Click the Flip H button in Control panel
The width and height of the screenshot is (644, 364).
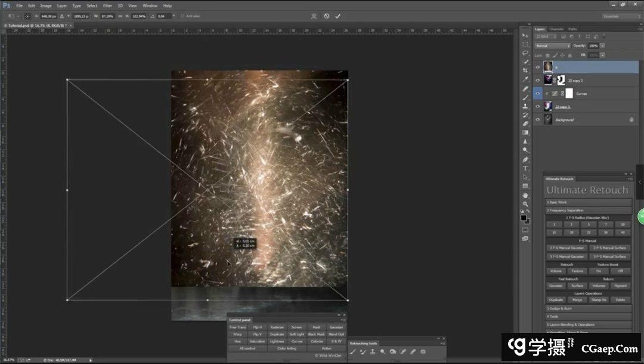257,327
